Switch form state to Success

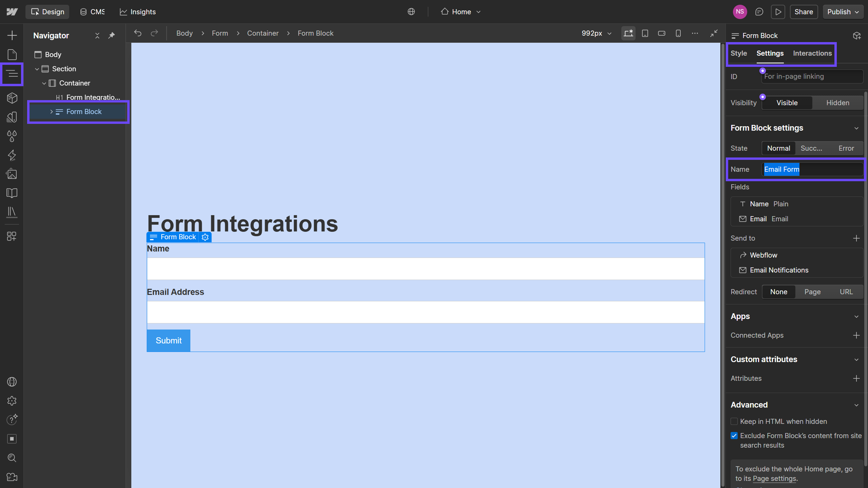[x=811, y=148]
